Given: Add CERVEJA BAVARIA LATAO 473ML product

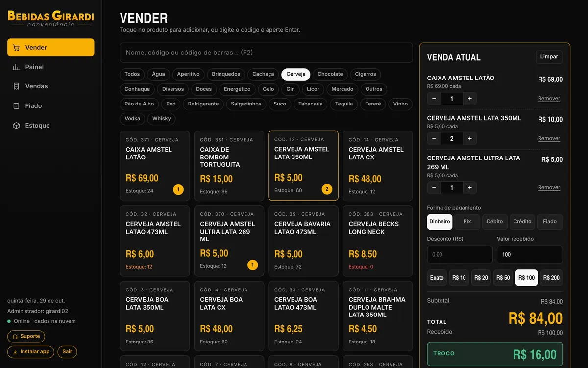Looking at the screenshot, I should coord(303,241).
